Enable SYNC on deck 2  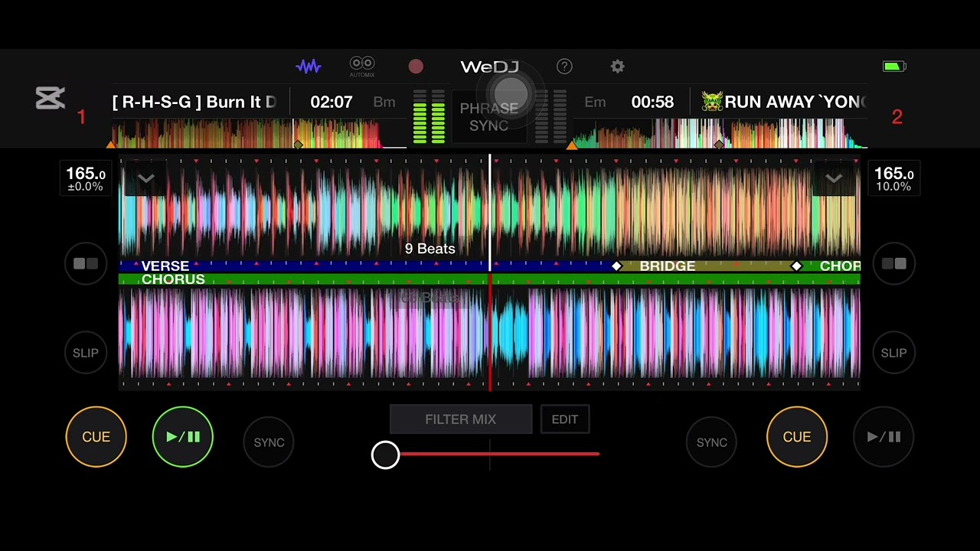pos(711,442)
